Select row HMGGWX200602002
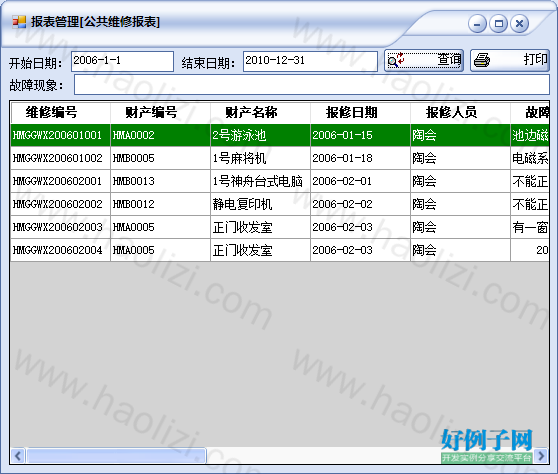 click(280, 204)
